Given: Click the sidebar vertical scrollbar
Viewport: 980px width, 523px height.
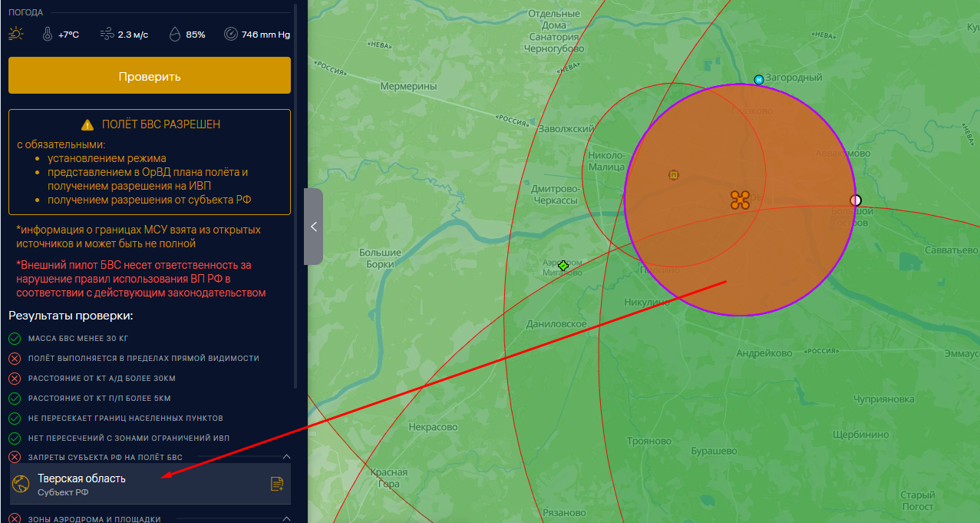Looking at the screenshot, I should 295,192.
